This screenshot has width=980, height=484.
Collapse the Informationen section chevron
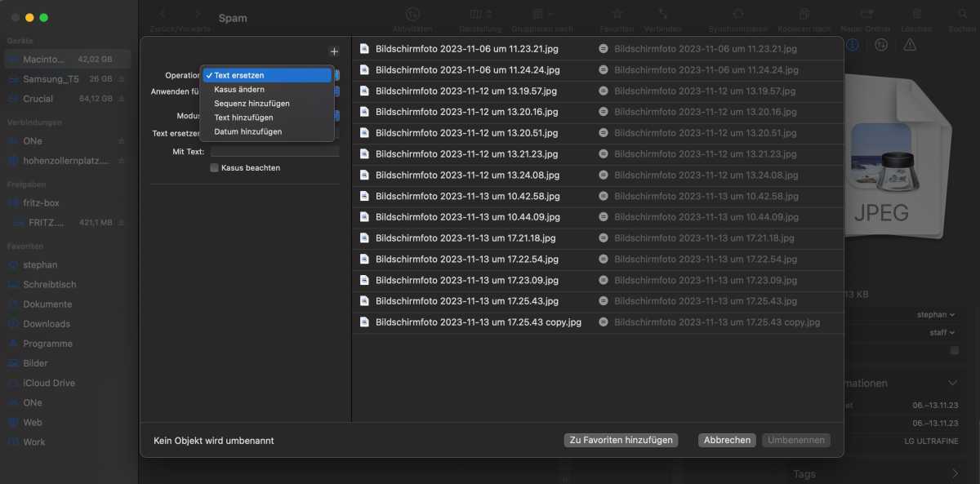pos(952,383)
